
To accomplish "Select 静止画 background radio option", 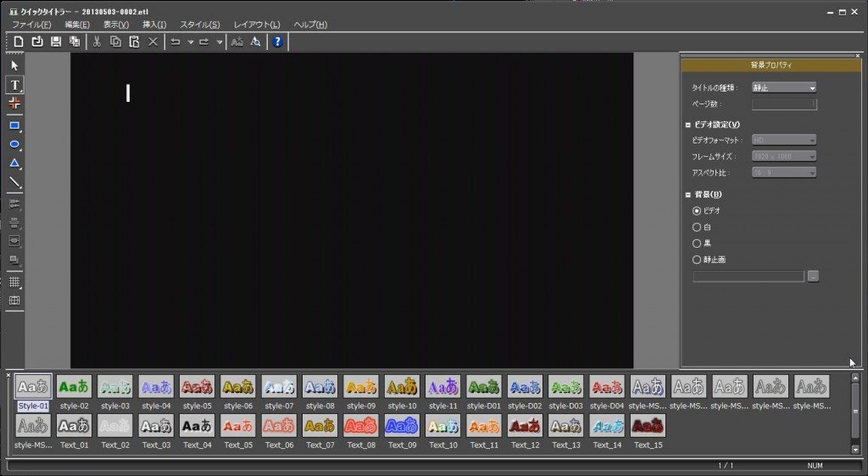I will pyautogui.click(x=697, y=260).
